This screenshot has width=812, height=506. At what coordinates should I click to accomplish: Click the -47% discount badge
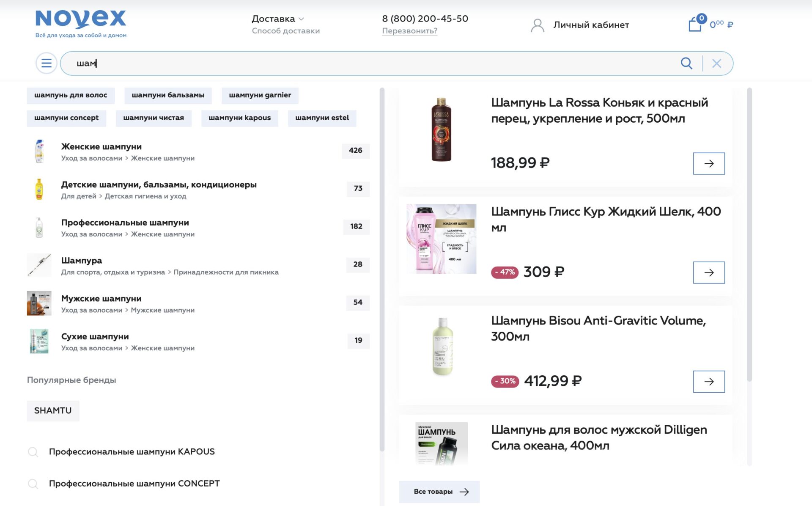tap(505, 272)
